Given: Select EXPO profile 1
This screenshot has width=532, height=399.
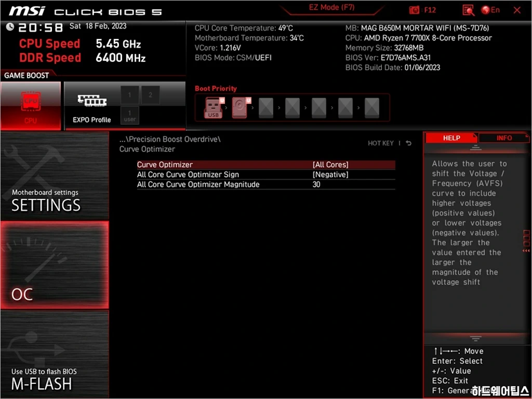Looking at the screenshot, I should [x=129, y=95].
